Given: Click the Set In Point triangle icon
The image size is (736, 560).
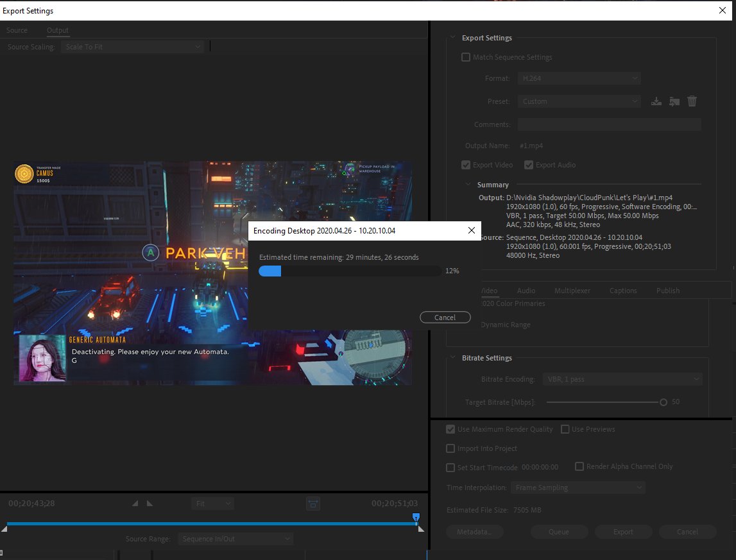Looking at the screenshot, I should pos(135,503).
